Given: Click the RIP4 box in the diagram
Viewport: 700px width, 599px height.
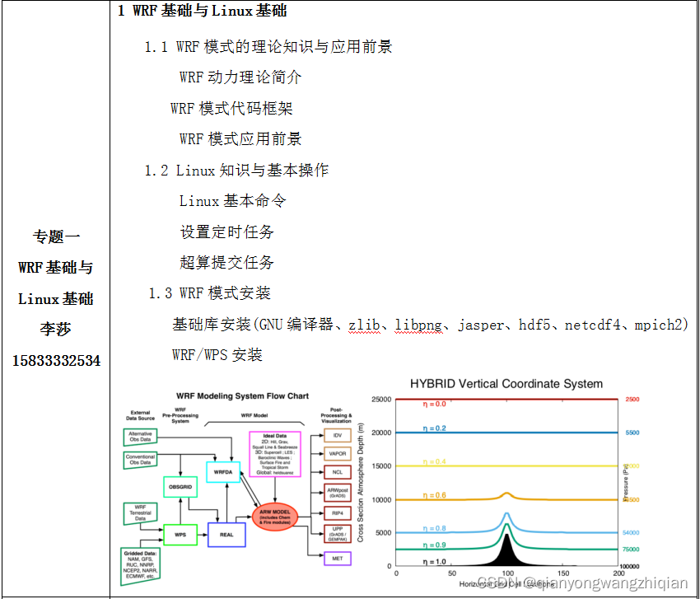Looking at the screenshot, I should click(338, 513).
